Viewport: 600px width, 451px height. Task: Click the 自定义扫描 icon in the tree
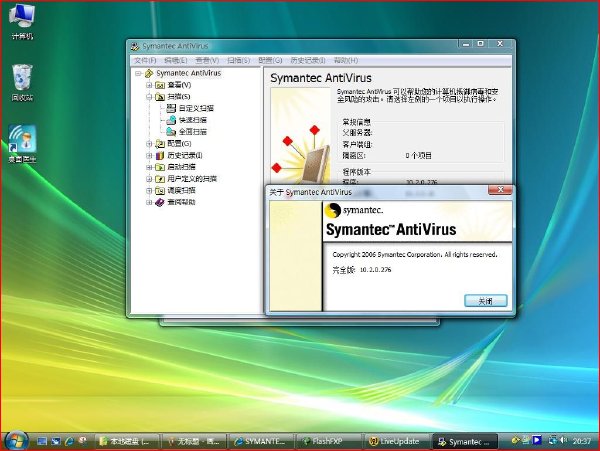click(x=171, y=108)
